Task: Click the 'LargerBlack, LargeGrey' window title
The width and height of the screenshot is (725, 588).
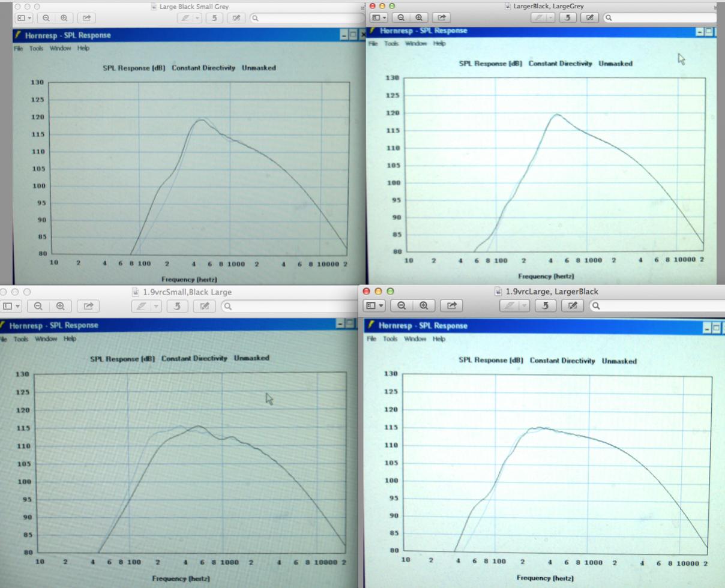Action: tap(549, 6)
